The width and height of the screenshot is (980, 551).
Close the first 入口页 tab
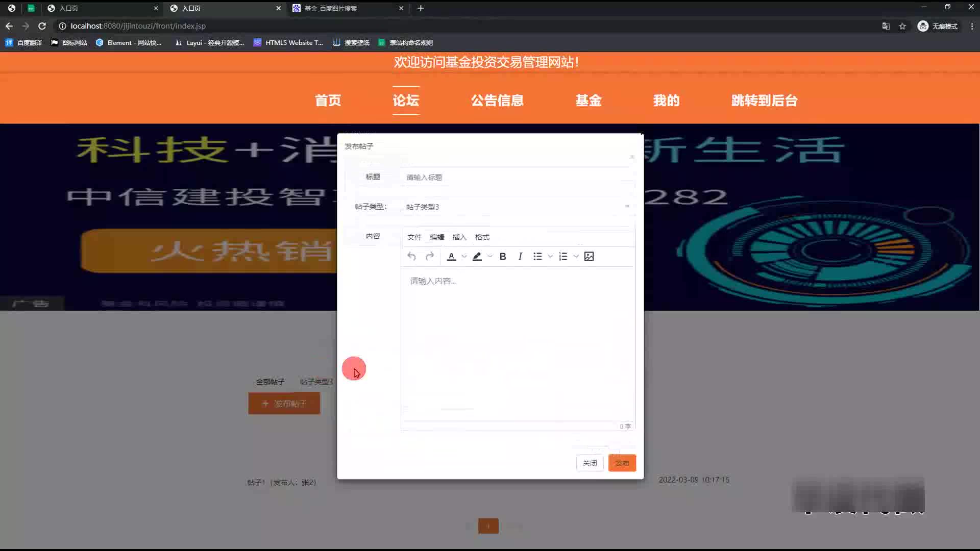(156, 8)
